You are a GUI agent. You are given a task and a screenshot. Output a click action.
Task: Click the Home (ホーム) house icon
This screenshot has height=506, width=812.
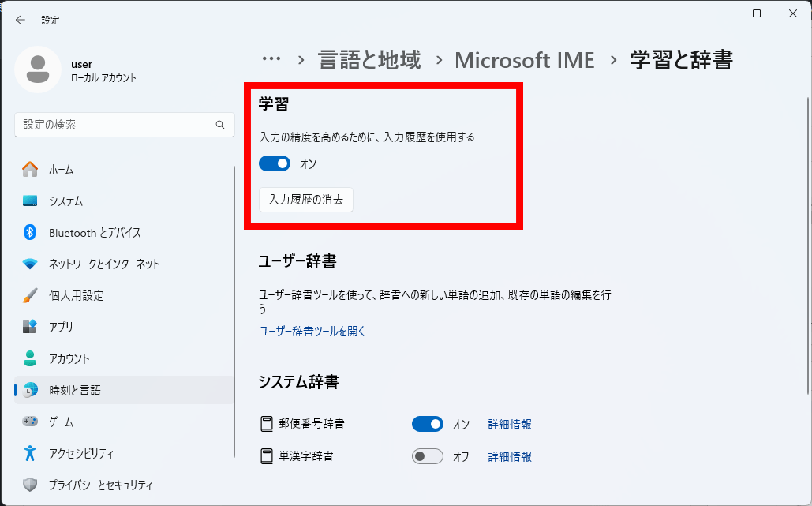click(x=30, y=169)
